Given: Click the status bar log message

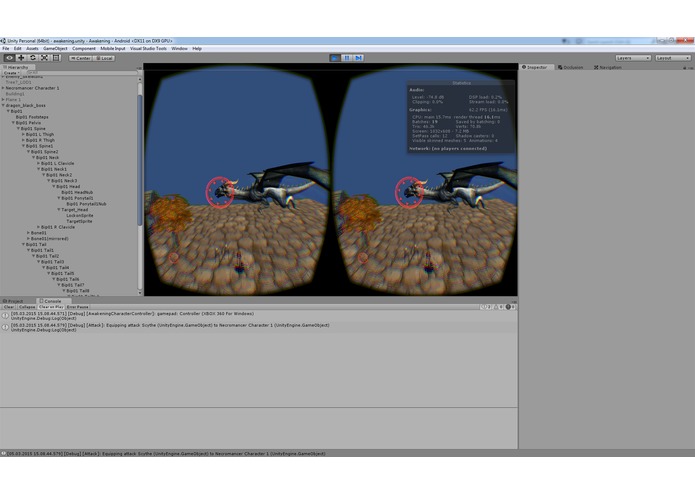Looking at the screenshot, I should point(167,453).
